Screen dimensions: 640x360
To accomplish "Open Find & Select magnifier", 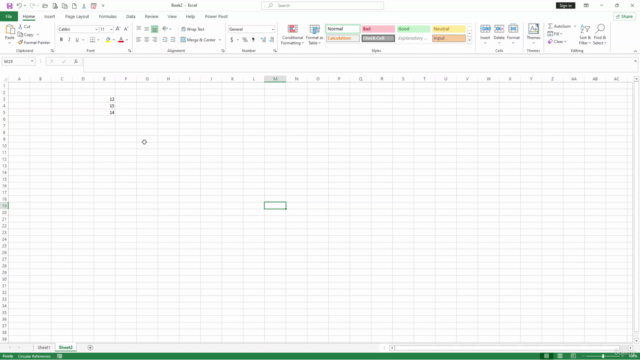I will pos(600,35).
